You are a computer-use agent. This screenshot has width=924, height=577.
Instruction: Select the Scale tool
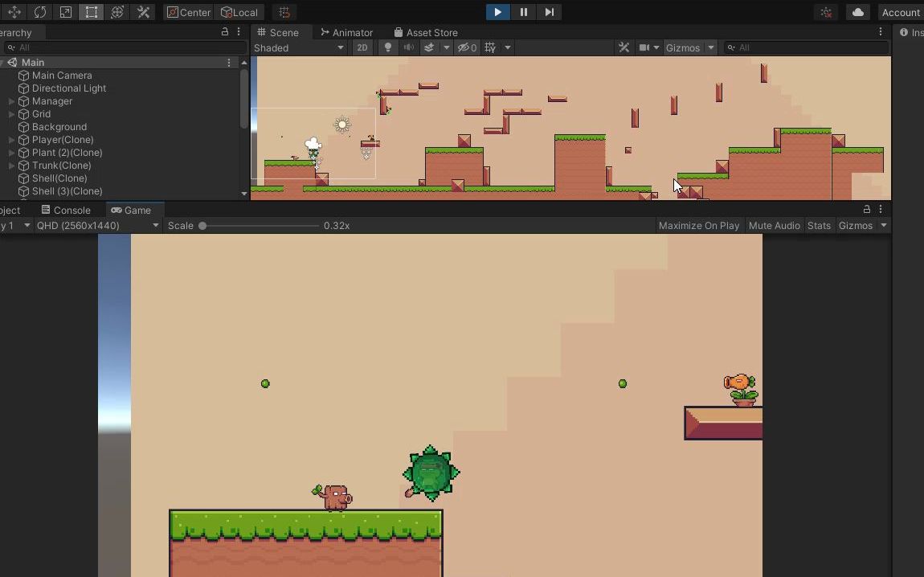click(x=67, y=12)
